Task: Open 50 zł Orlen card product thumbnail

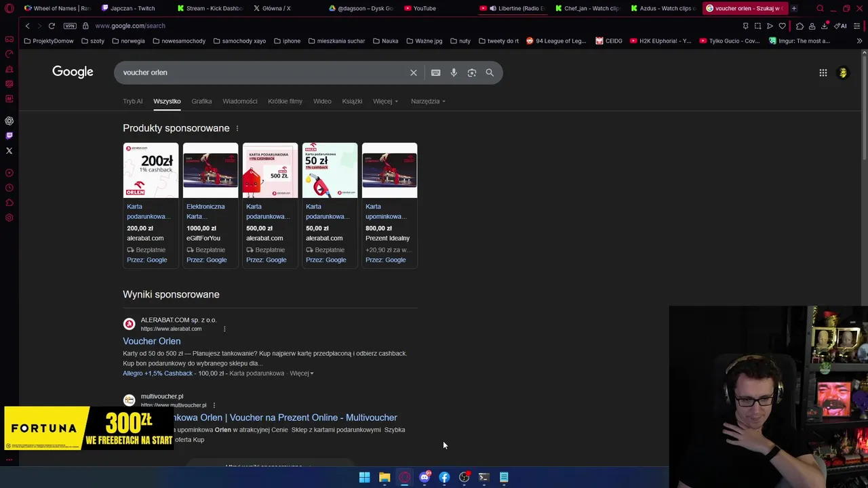Action: tap(330, 170)
